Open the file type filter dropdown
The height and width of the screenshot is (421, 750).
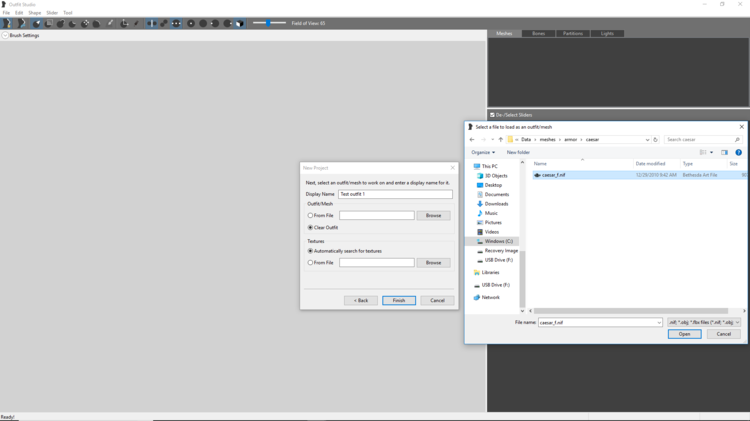point(704,322)
